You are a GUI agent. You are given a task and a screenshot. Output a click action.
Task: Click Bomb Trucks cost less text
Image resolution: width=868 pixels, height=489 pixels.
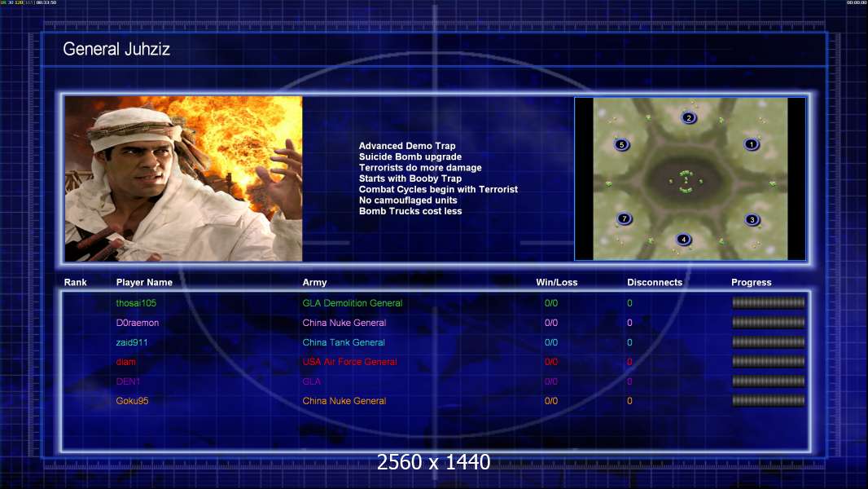click(410, 211)
